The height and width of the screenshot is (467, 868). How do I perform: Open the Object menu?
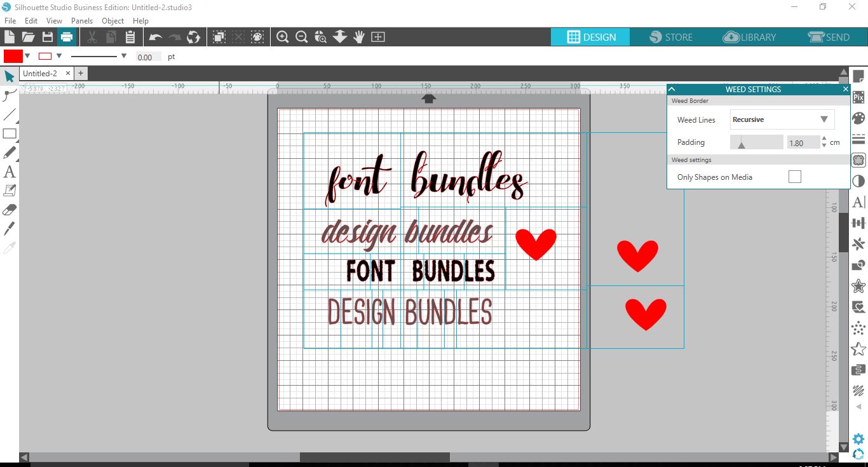pyautogui.click(x=113, y=21)
